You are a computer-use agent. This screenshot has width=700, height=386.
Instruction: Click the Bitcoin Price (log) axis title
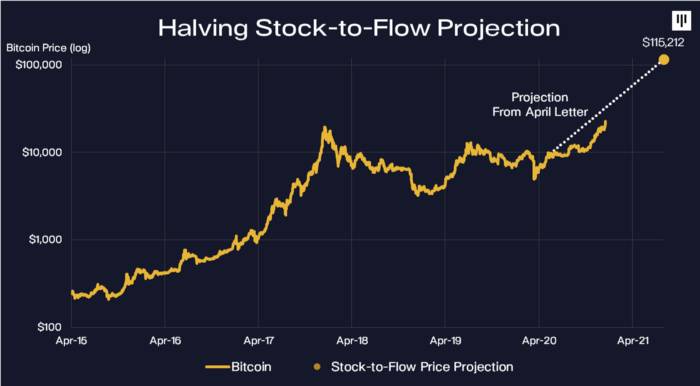click(48, 48)
